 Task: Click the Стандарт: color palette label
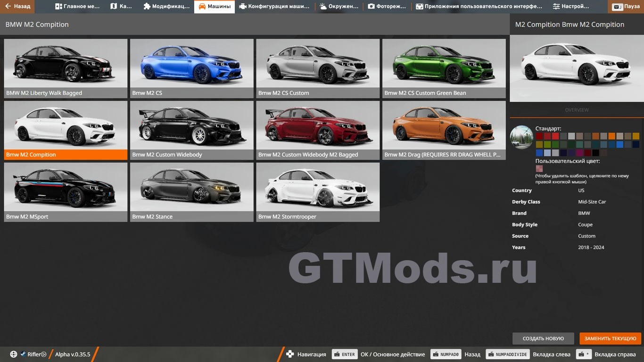click(x=548, y=128)
